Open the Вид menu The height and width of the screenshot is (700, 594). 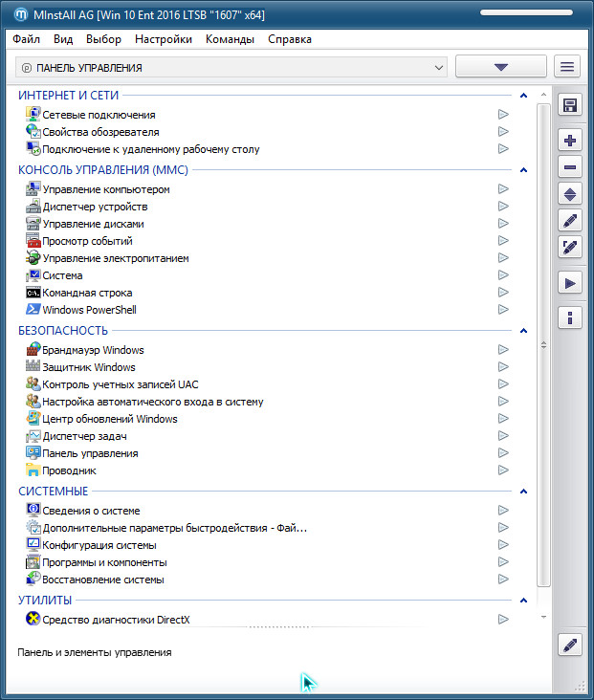point(63,39)
